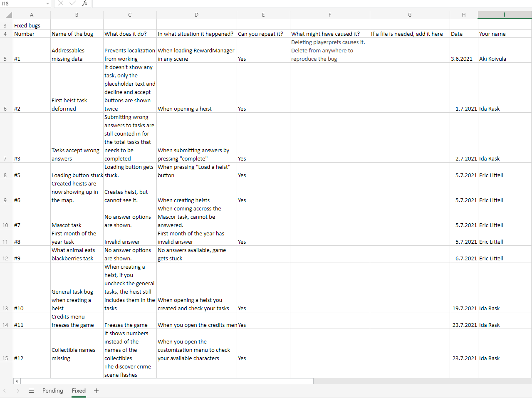Image resolution: width=532 pixels, height=398 pixels.
Task: Click the Insert Function fx icon
Action: 85,3
